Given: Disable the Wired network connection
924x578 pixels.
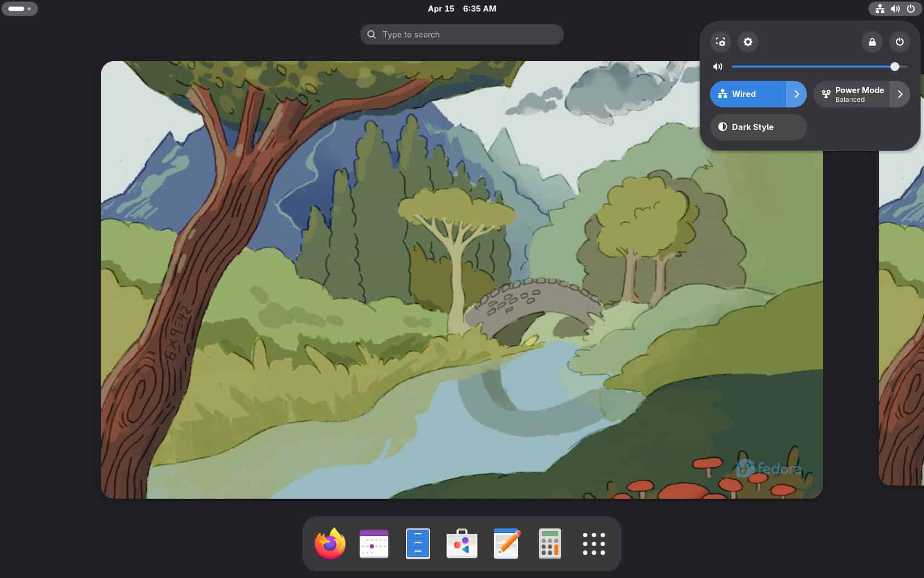Looking at the screenshot, I should click(x=748, y=94).
